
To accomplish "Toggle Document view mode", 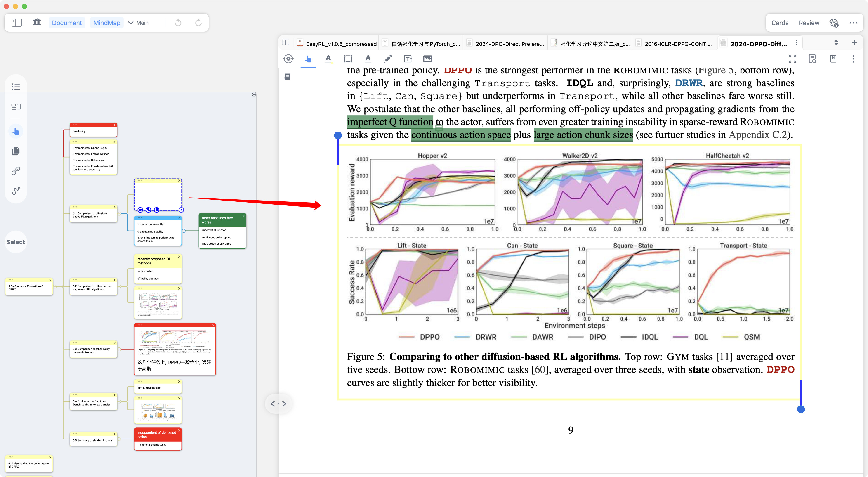I will [67, 23].
